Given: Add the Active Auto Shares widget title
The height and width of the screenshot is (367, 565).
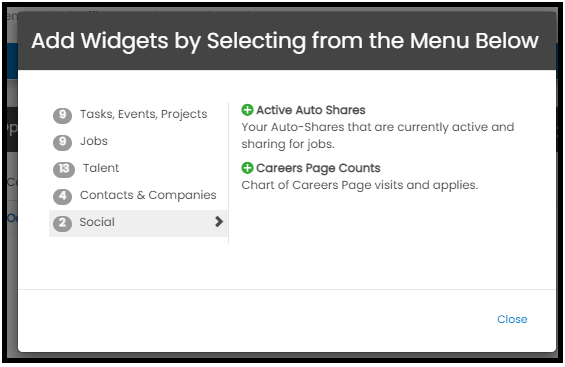Looking at the screenshot, I should click(x=311, y=110).
